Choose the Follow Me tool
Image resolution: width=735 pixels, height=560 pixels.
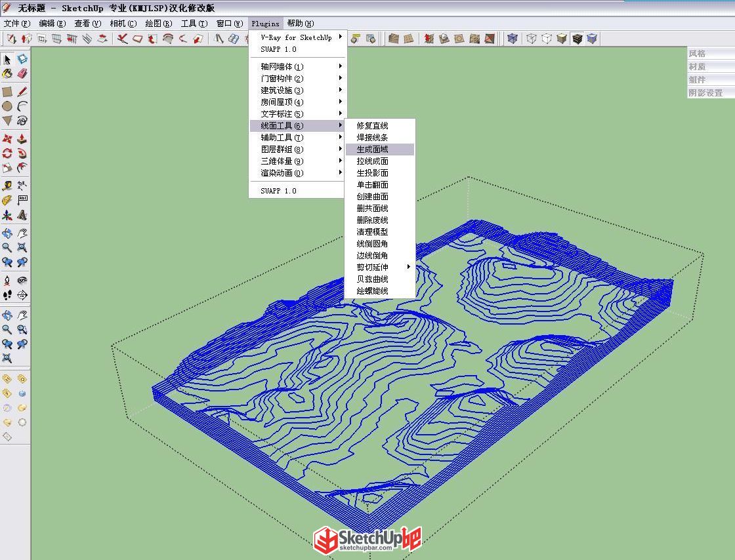(x=22, y=153)
